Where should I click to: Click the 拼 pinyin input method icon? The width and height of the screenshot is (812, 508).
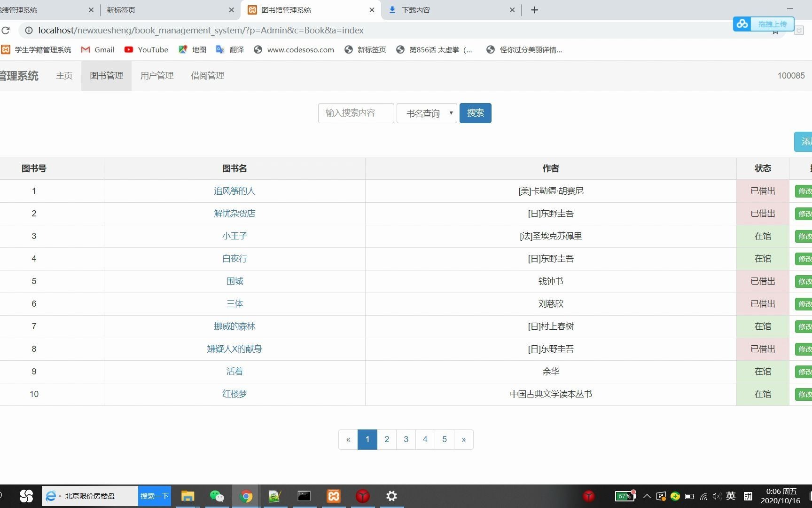coord(748,496)
